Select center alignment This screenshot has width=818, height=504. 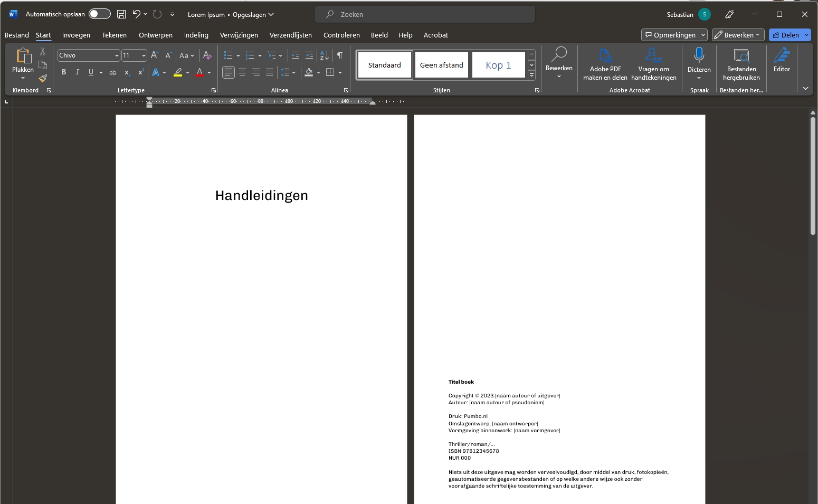242,72
